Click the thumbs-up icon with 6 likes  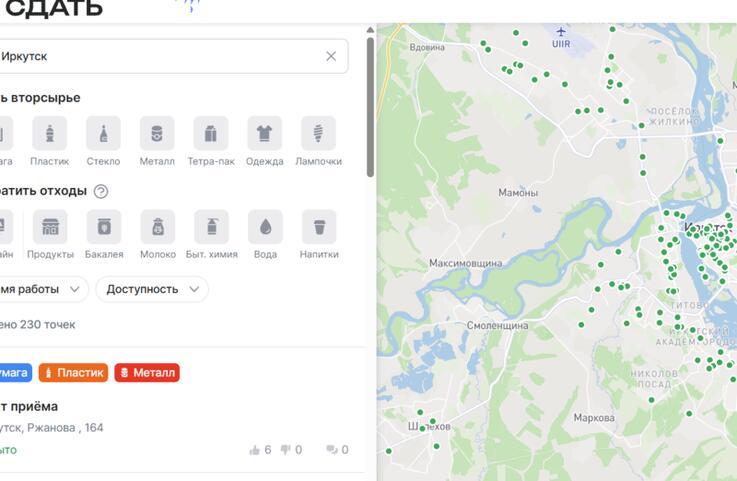(255, 450)
